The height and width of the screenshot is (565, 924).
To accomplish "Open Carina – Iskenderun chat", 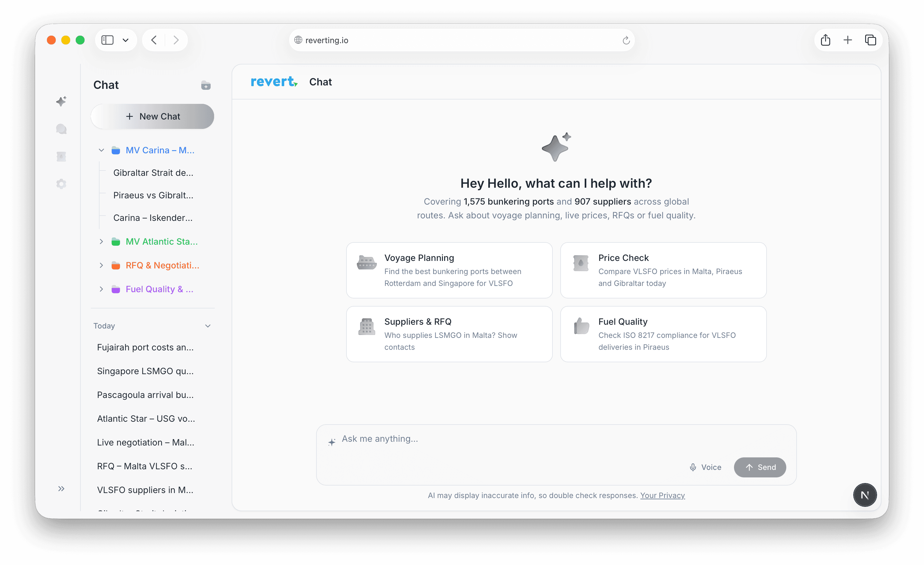I will tap(153, 218).
